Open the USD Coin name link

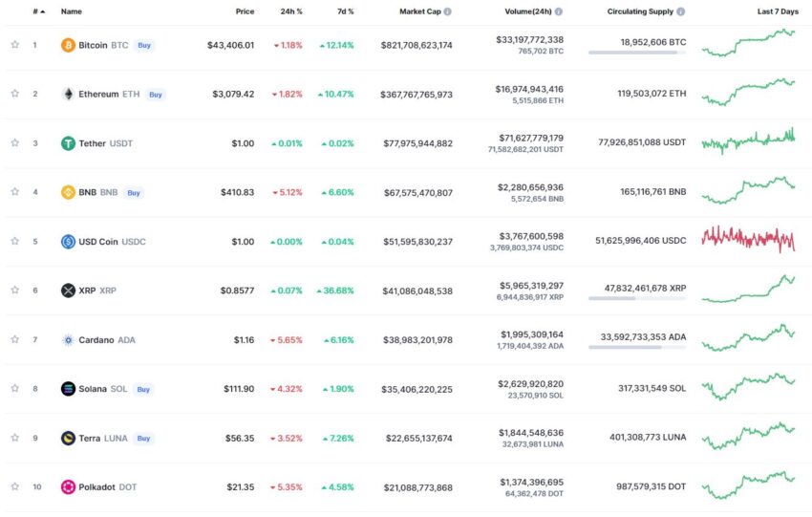[98, 242]
